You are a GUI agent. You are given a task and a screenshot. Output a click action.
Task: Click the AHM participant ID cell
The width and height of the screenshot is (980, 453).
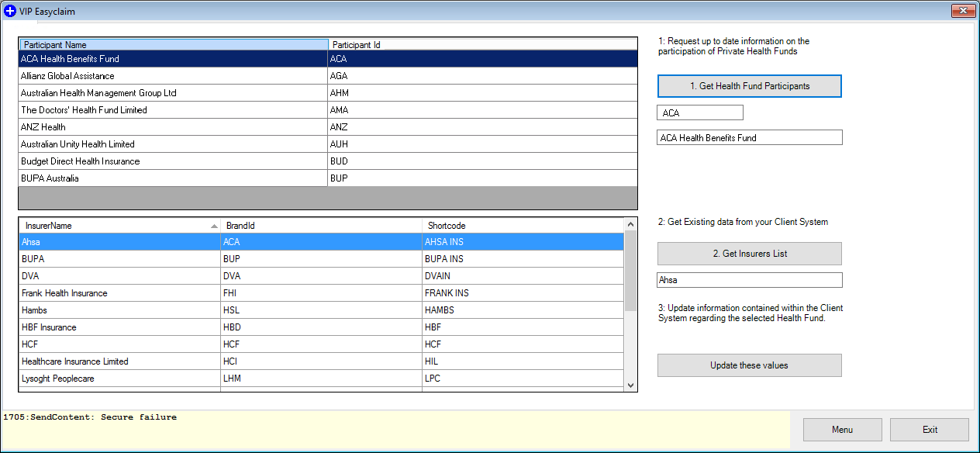[482, 93]
